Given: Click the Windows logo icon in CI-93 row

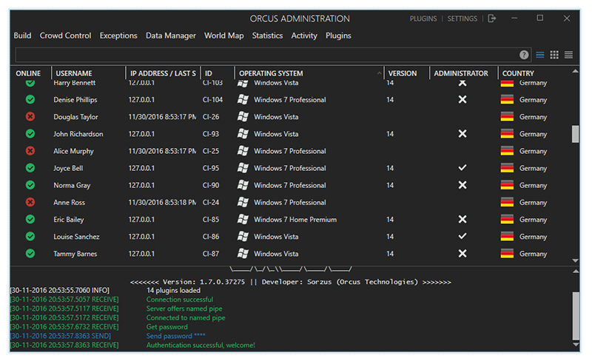Looking at the screenshot, I should pos(243,134).
